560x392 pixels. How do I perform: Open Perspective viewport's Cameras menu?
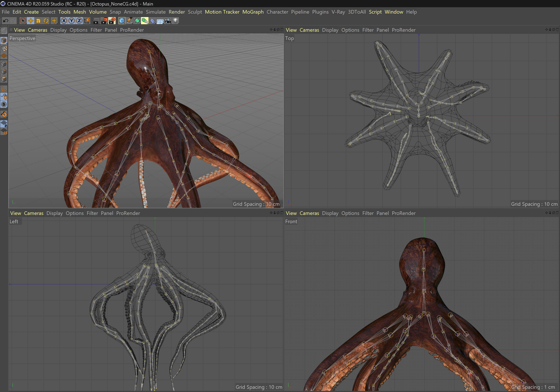click(x=37, y=30)
